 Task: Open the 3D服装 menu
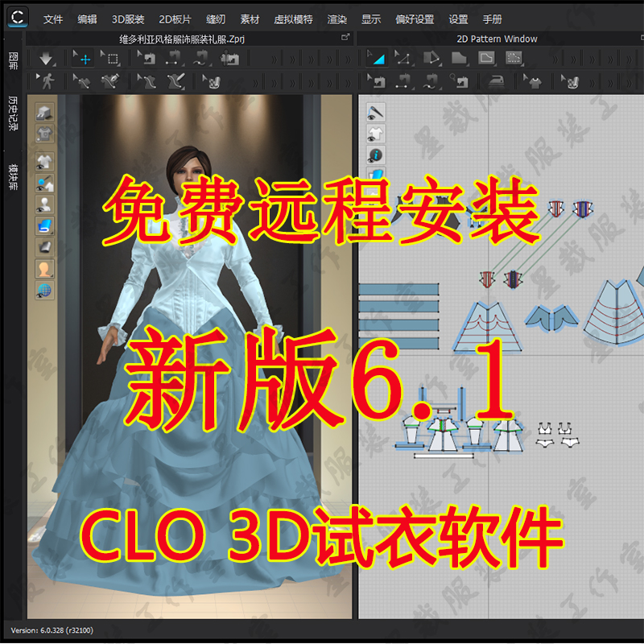(128, 19)
